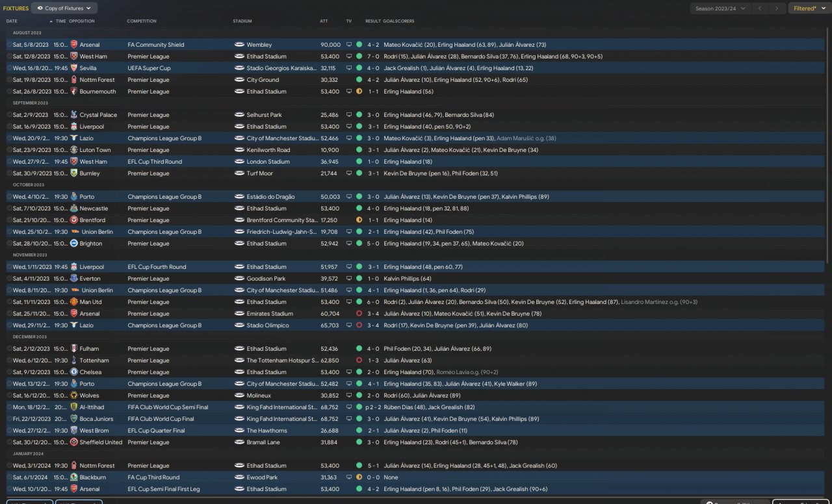
Task: Click the TV icon in the Blackburn row
Action: (349, 477)
